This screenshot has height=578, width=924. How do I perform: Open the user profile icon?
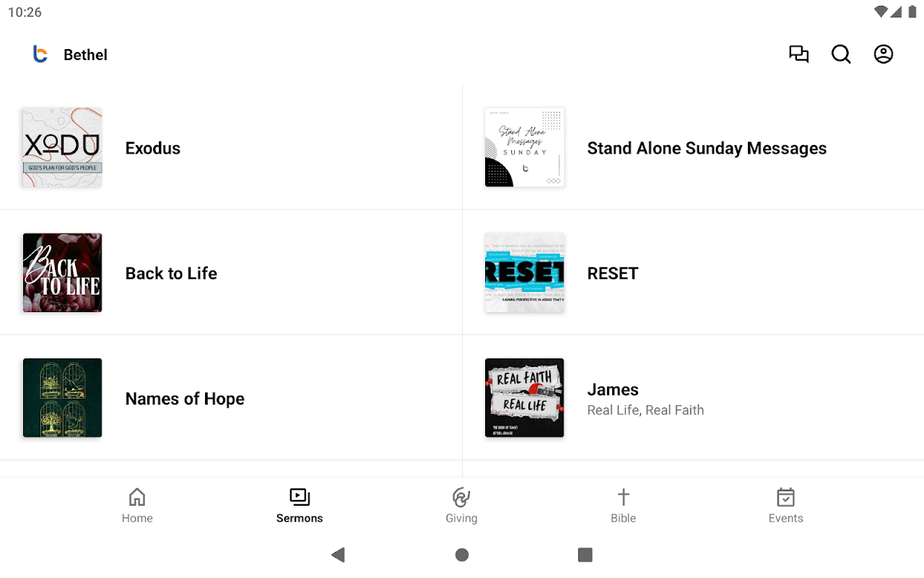[x=884, y=54]
